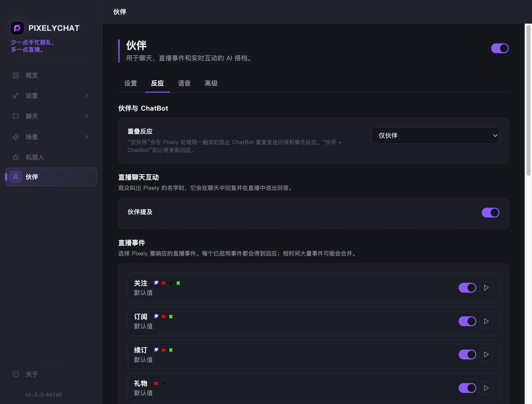Select 伙伴 in the sidebar

point(51,177)
